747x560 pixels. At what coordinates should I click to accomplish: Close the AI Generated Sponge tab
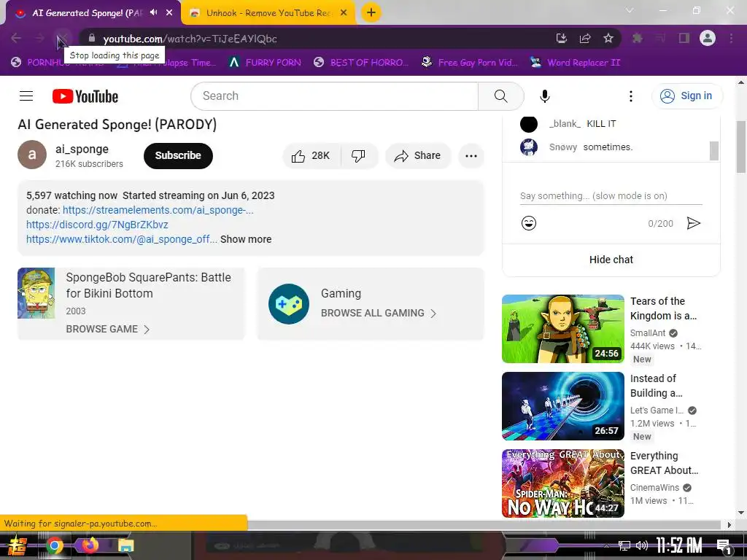pyautogui.click(x=169, y=12)
